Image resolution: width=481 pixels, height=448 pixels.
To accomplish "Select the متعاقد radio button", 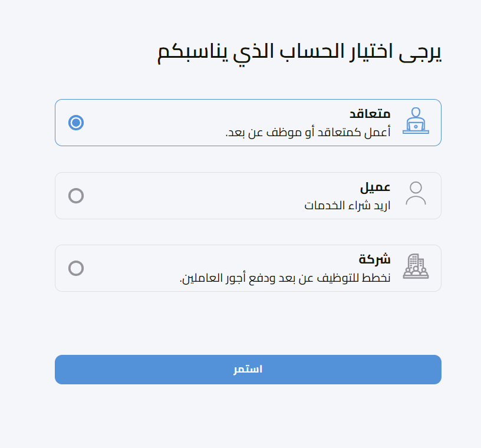I will click(76, 123).
